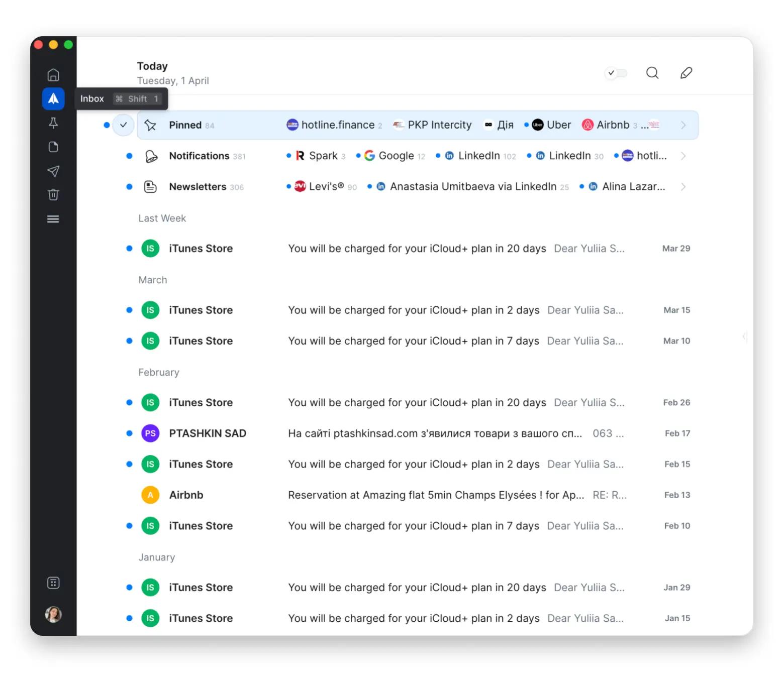The height and width of the screenshot is (676, 784).
Task: Click the Today header title
Action: pos(152,66)
